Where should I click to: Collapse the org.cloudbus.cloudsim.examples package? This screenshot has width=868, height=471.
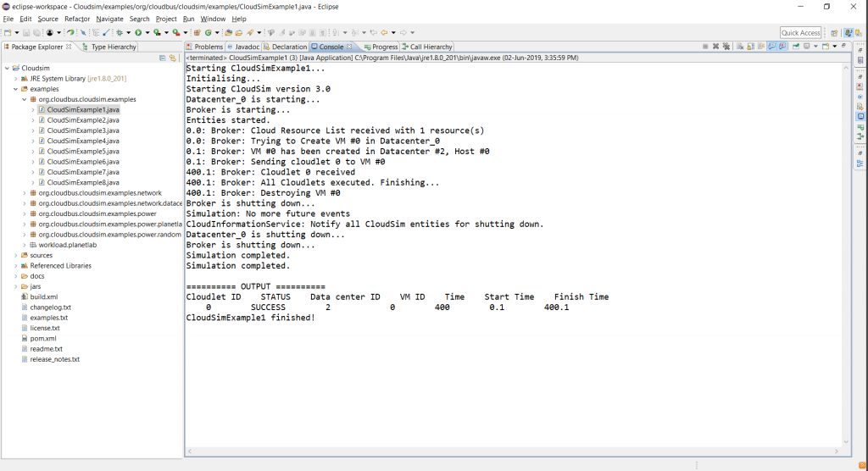(25, 100)
